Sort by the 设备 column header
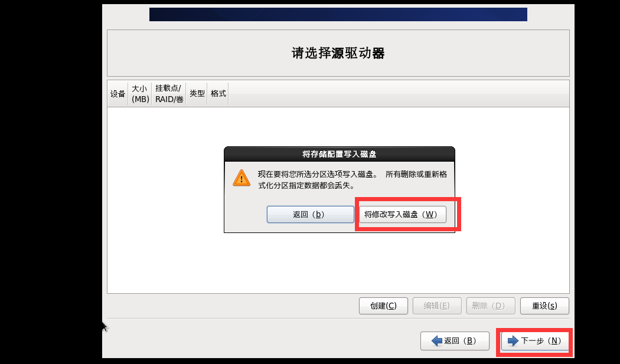This screenshot has width=620, height=364. pos(118,94)
